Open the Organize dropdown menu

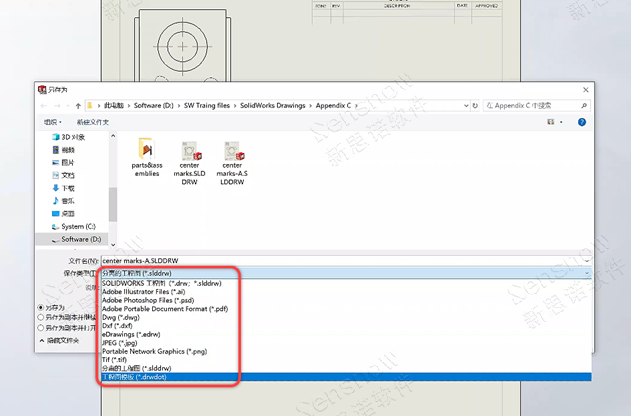click(53, 122)
